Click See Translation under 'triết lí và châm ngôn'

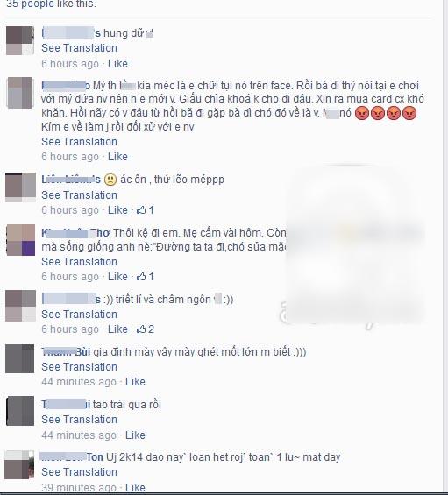click(79, 315)
